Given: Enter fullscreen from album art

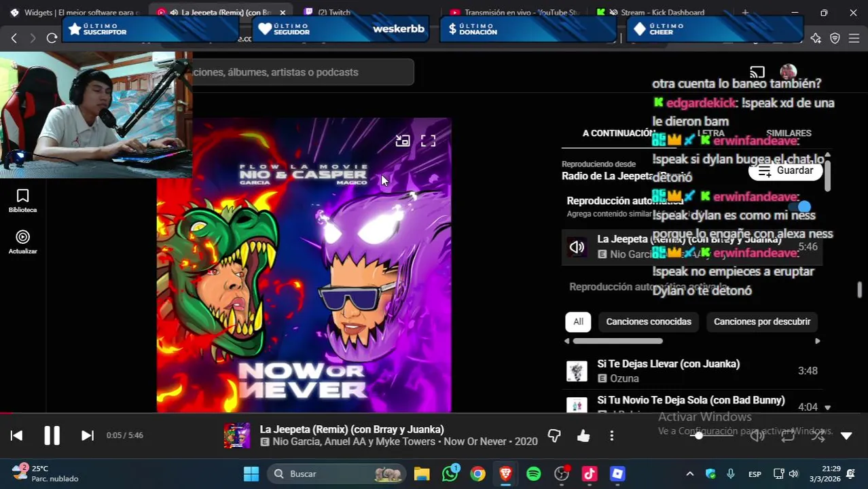Looking at the screenshot, I should (x=428, y=141).
